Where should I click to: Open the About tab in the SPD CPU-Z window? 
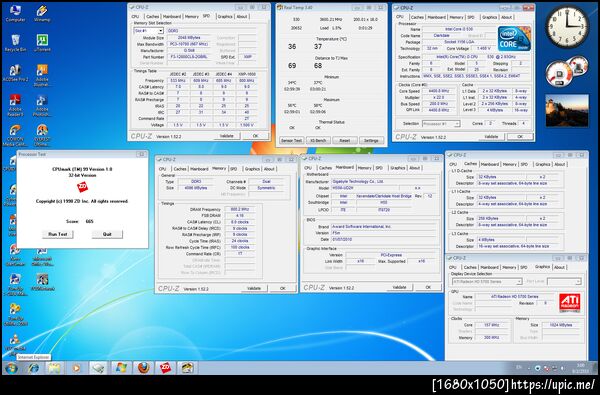pos(242,16)
